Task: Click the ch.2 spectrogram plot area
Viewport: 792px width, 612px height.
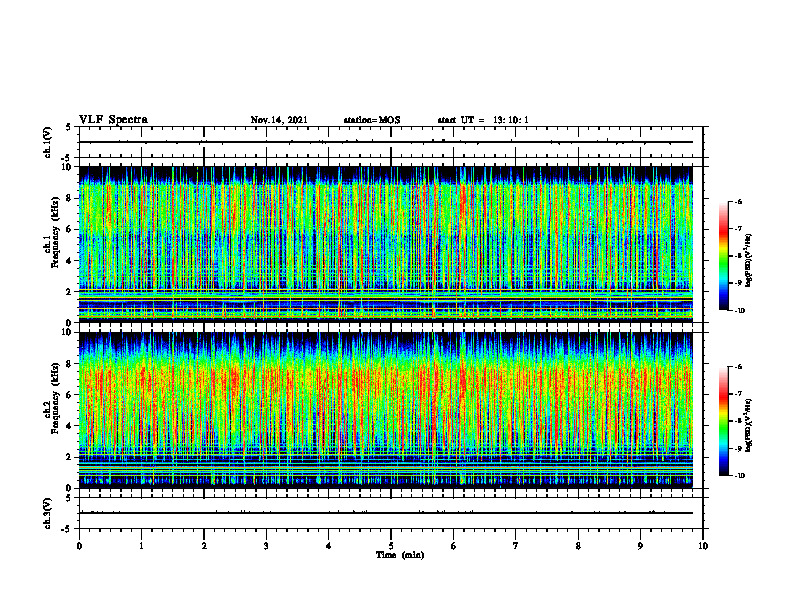Action: coord(386,410)
